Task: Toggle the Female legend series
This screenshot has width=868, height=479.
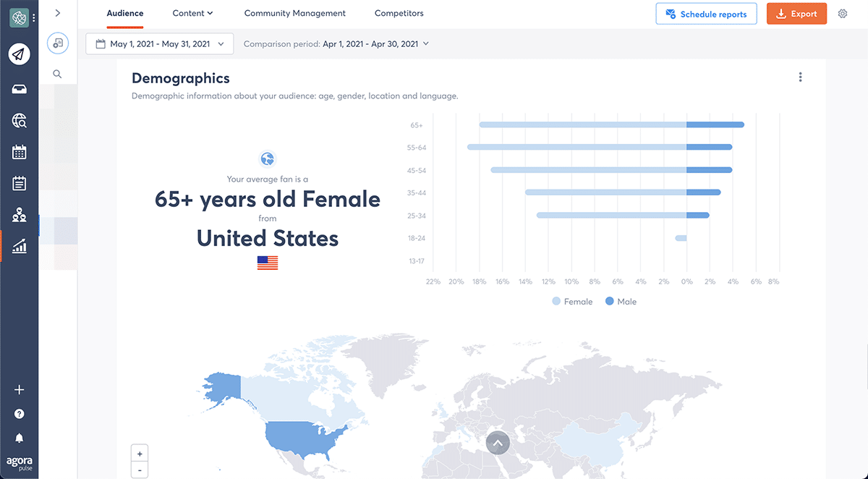Action: coord(572,302)
